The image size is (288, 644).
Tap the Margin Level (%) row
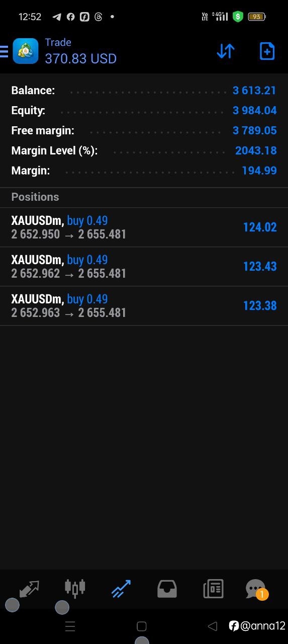coord(144,150)
